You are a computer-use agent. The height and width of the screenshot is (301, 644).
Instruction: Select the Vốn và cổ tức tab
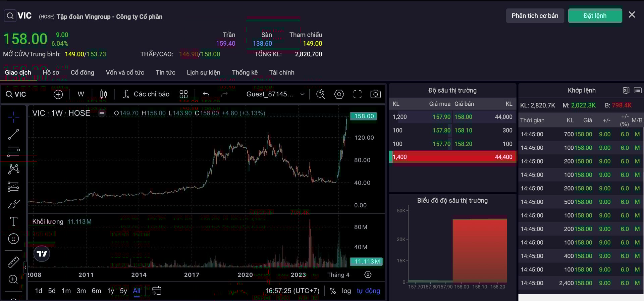coord(125,72)
